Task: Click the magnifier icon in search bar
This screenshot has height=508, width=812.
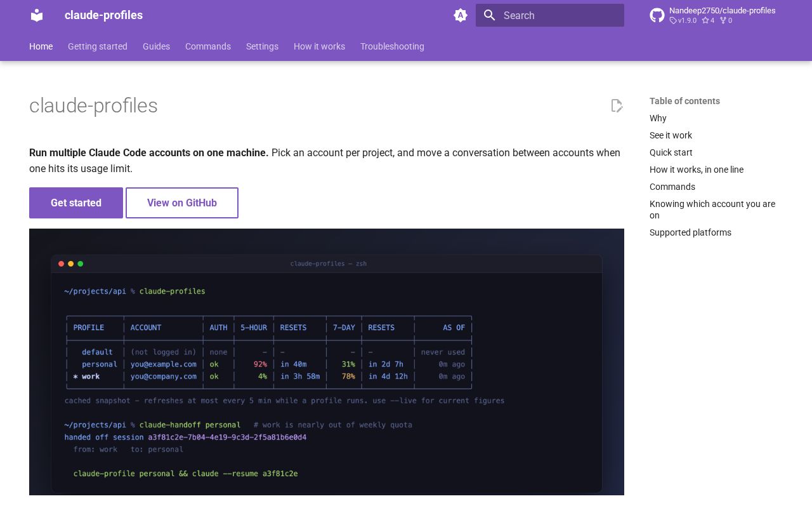Action: (x=489, y=15)
